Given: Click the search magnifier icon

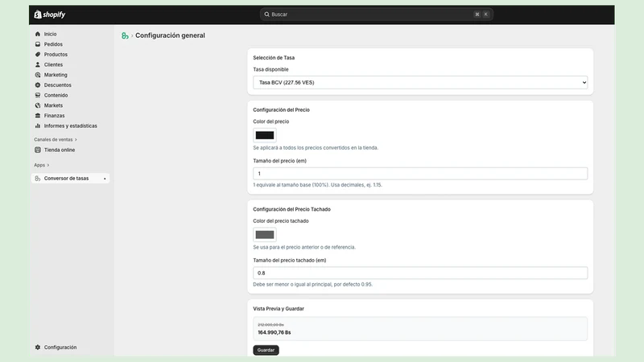Looking at the screenshot, I should point(267,14).
